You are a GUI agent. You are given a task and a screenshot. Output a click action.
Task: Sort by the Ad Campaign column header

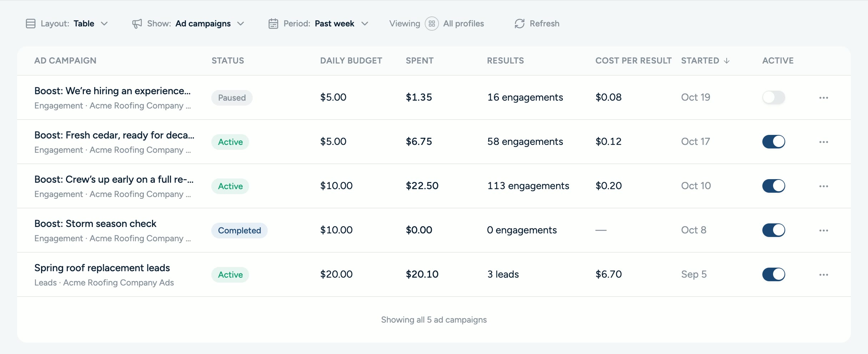65,61
